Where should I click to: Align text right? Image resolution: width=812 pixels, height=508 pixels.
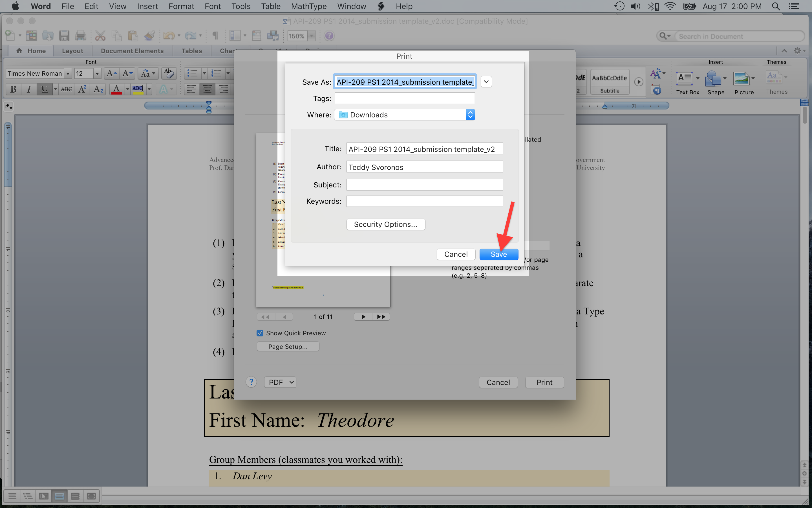[x=223, y=89]
